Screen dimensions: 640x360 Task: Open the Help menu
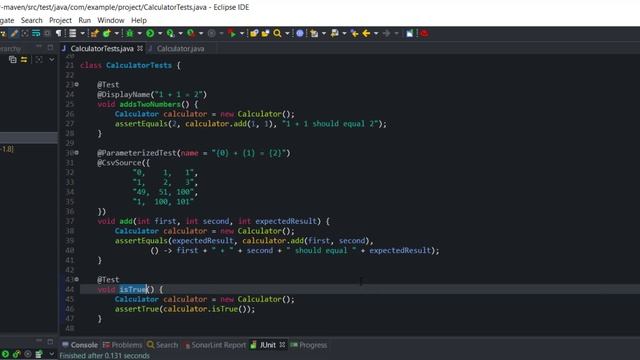click(139, 20)
